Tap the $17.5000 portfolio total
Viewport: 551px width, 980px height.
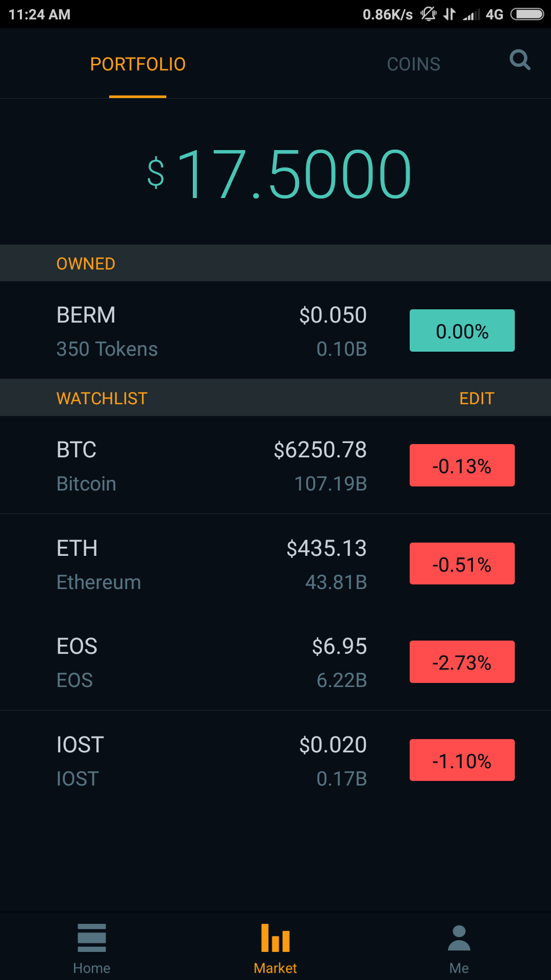280,174
